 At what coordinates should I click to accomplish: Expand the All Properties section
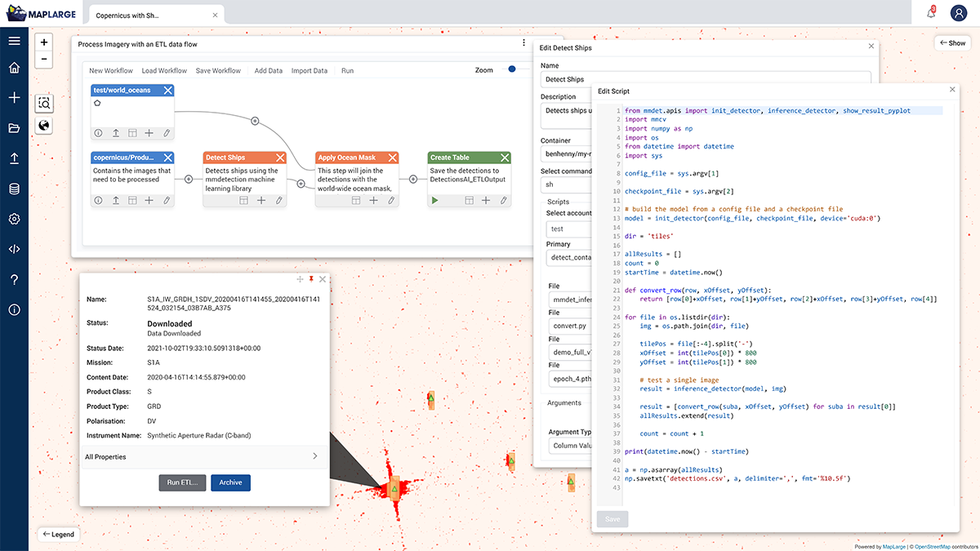[203, 457]
